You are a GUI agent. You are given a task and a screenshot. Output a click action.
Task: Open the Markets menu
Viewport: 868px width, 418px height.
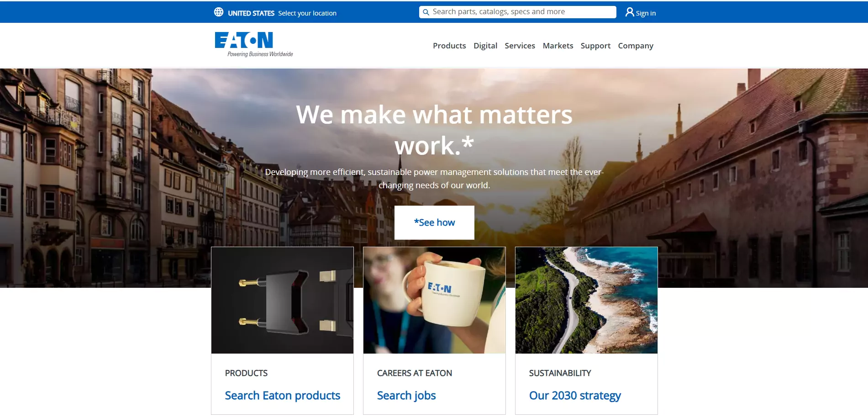558,46
